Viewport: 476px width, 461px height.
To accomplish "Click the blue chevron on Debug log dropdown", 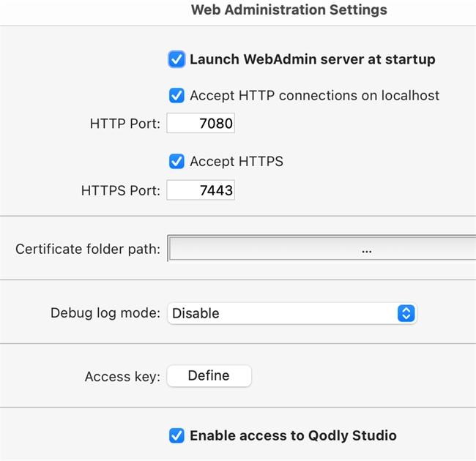I will coord(406,313).
